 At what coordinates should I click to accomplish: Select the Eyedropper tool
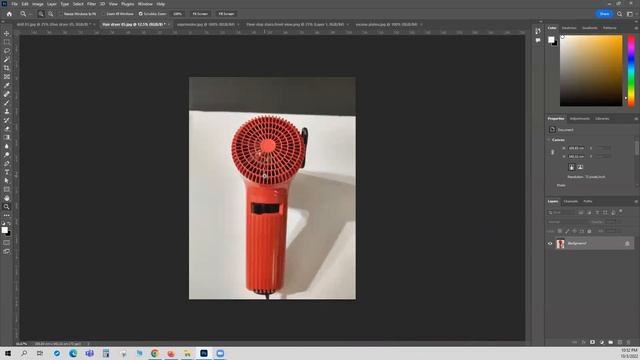tap(7, 85)
